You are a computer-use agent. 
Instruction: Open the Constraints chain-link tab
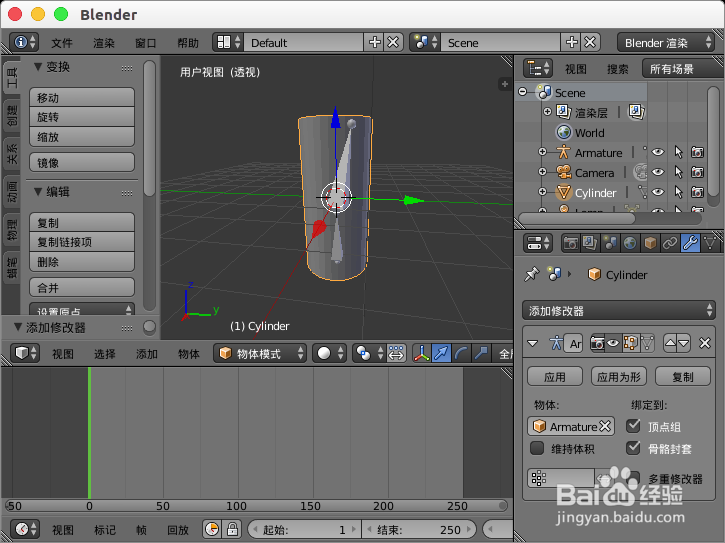pos(670,243)
